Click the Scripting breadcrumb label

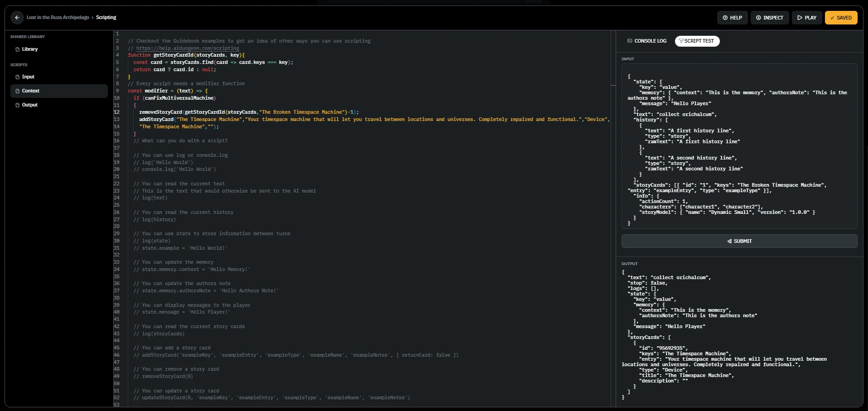[106, 17]
